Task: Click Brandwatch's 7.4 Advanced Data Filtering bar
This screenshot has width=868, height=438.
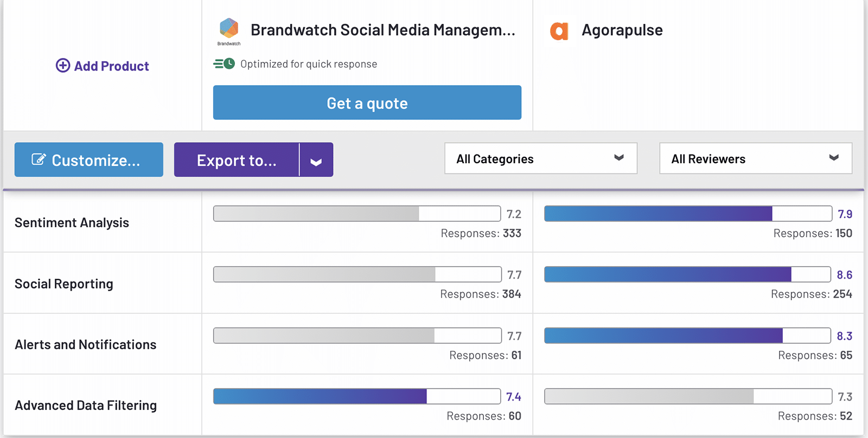Action: click(356, 396)
